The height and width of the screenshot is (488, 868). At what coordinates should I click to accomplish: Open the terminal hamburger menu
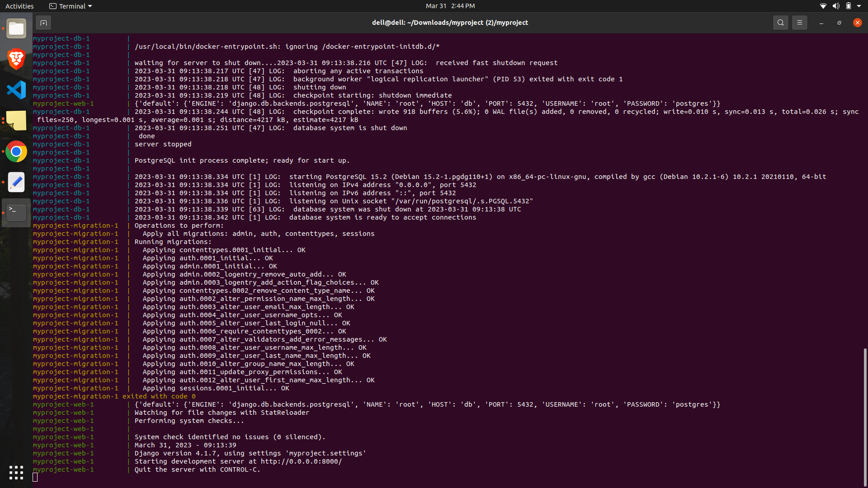click(799, 23)
